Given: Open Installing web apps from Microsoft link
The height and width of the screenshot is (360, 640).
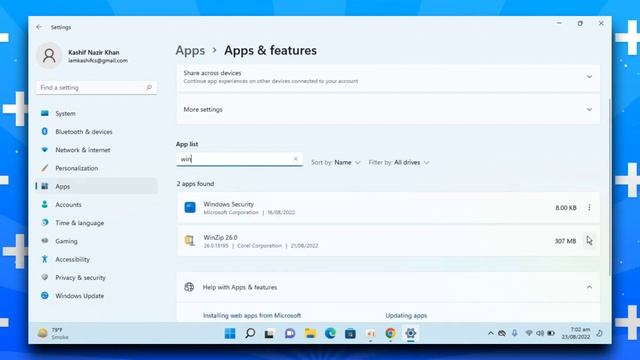Looking at the screenshot, I should 252,316.
